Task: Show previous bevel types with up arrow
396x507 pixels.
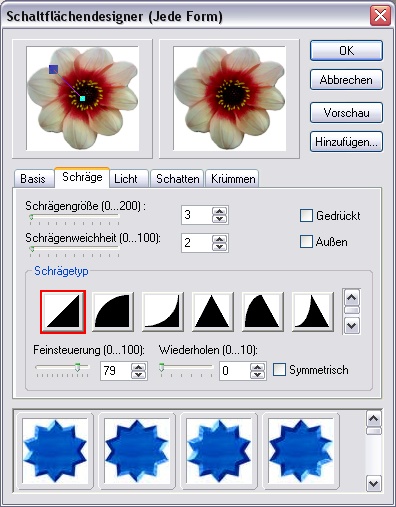Action: tap(352, 297)
